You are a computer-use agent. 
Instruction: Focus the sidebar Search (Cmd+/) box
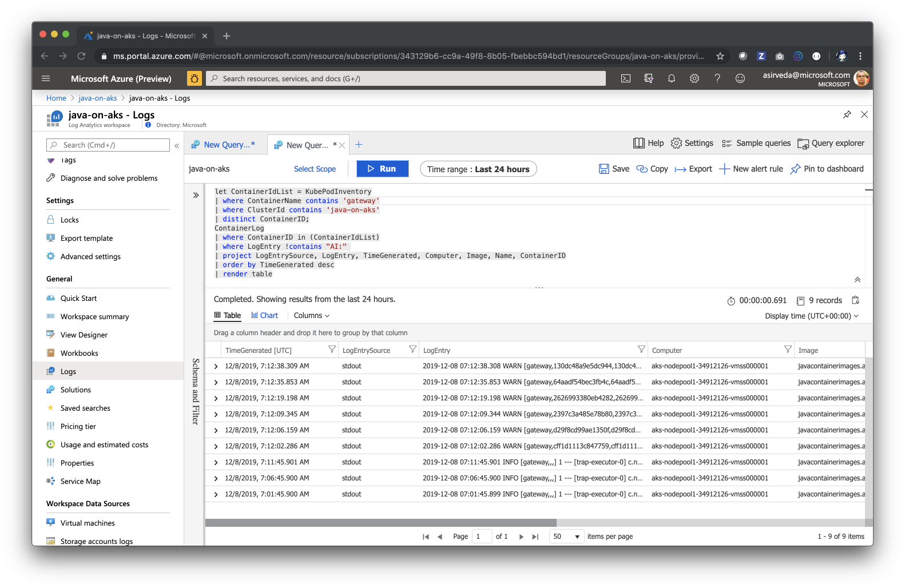pyautogui.click(x=108, y=145)
